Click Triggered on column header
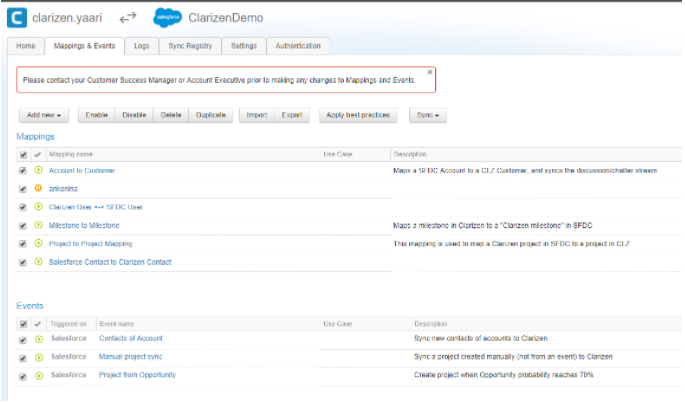The width and height of the screenshot is (685, 402). click(68, 324)
